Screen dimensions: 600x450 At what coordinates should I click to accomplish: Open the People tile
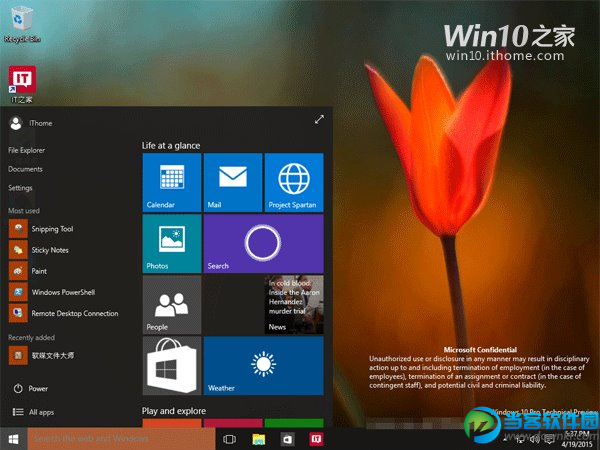click(x=172, y=304)
